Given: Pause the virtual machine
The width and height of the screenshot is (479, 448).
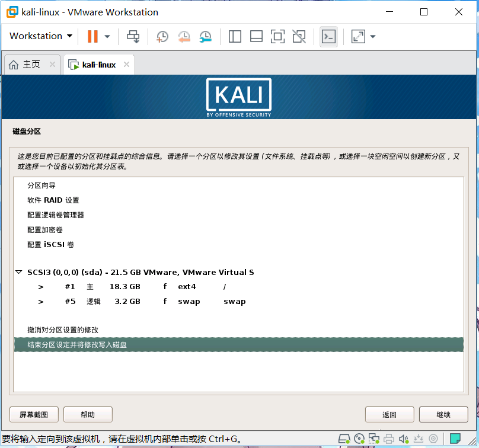Looking at the screenshot, I should coord(92,36).
